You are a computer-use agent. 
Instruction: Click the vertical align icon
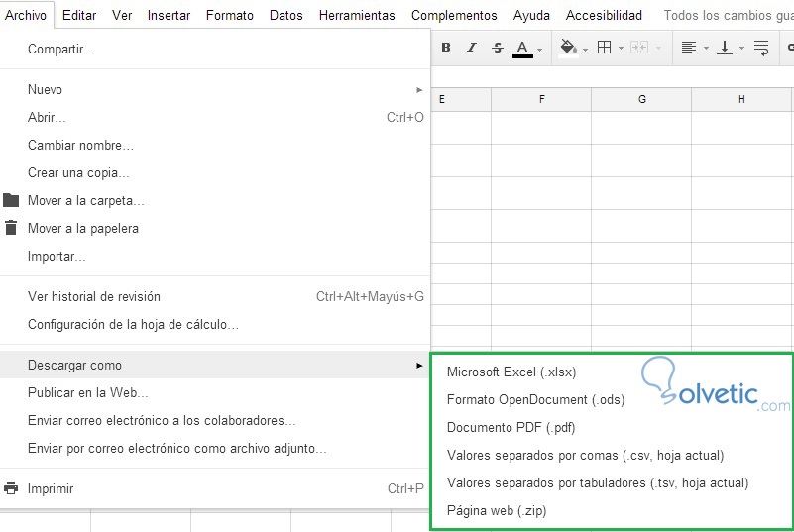pos(725,48)
